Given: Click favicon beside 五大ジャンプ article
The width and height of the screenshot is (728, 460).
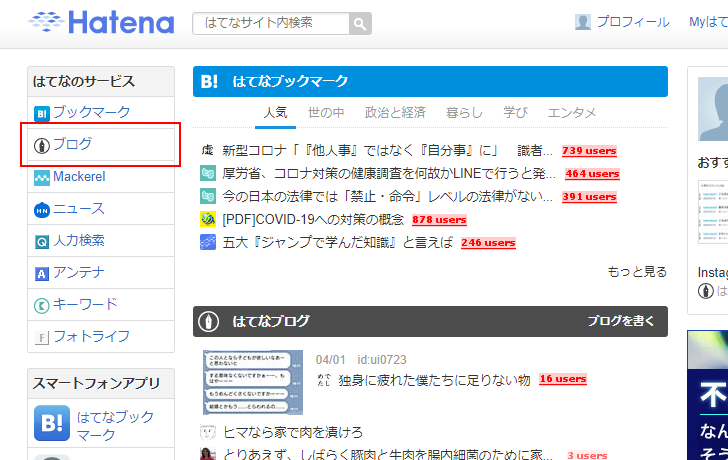Looking at the screenshot, I should [208, 242].
